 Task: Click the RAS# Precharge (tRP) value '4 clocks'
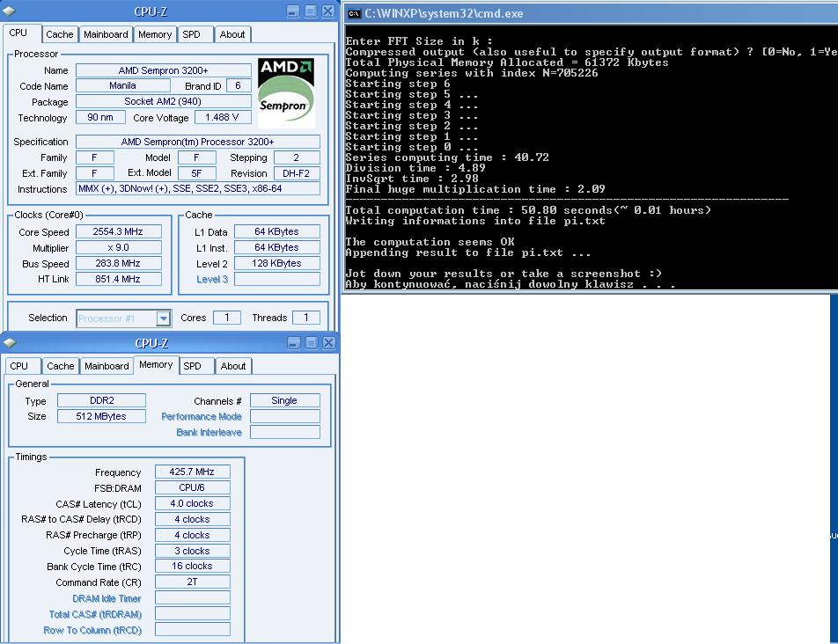193,535
